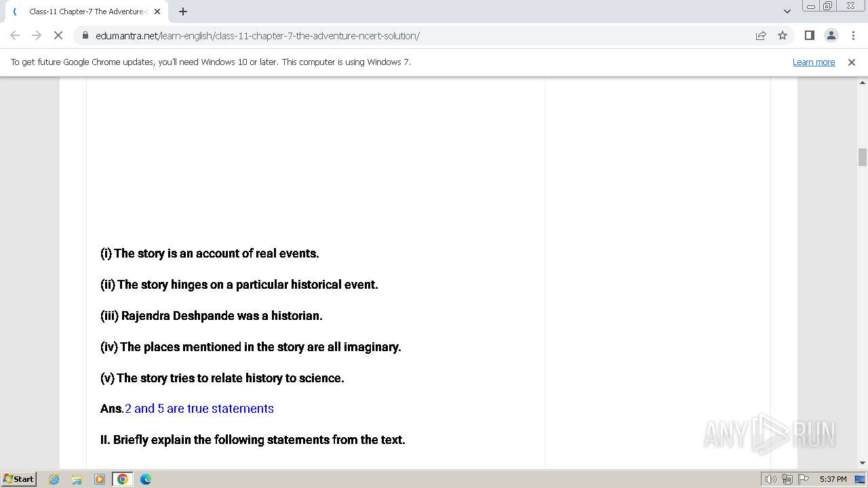
Task: Click heading 'II. Briefly explain the following statements'
Action: click(253, 440)
